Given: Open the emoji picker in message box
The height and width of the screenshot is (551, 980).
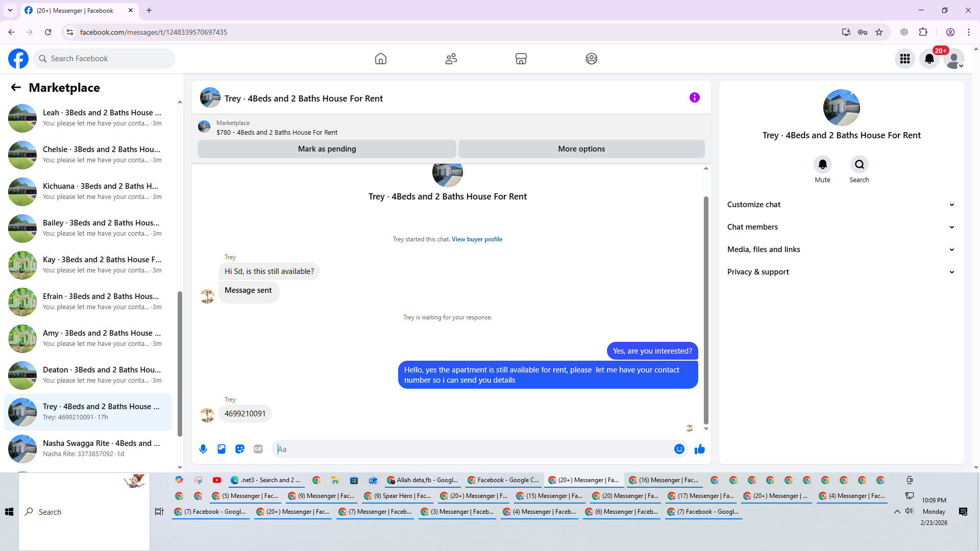Looking at the screenshot, I should (x=679, y=449).
